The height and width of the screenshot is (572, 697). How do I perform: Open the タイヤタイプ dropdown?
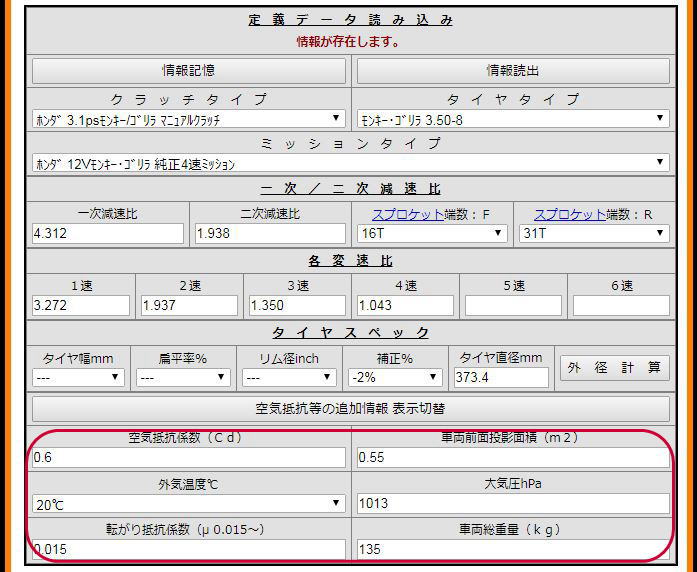click(x=513, y=119)
